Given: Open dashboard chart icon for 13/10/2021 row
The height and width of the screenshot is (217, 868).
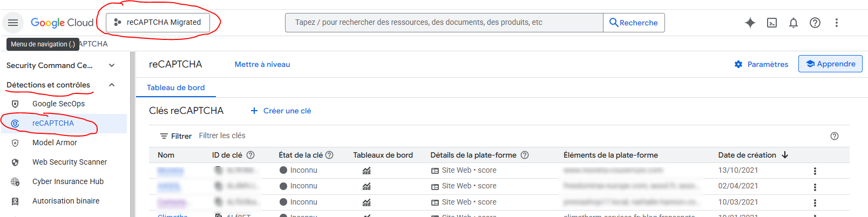Looking at the screenshot, I should 367,171.
